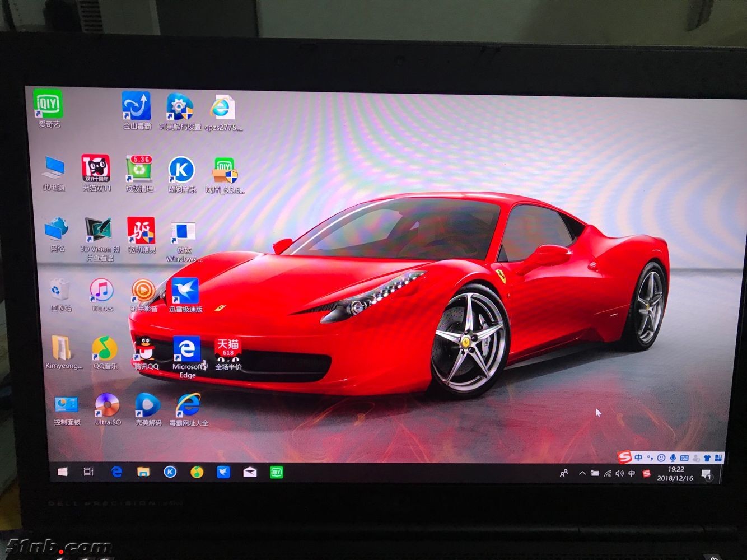Open the iQIYI desktop shortcut
The image size is (747, 560).
[48, 105]
